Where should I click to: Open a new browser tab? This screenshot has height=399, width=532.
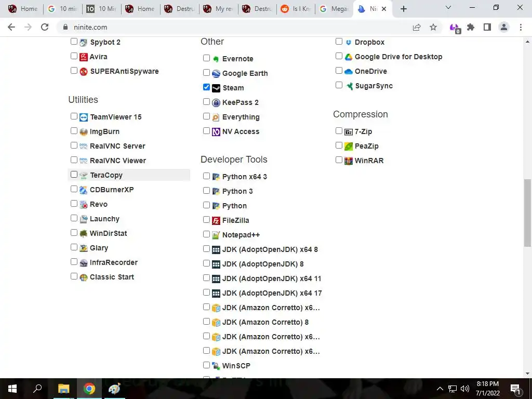pyautogui.click(x=403, y=9)
